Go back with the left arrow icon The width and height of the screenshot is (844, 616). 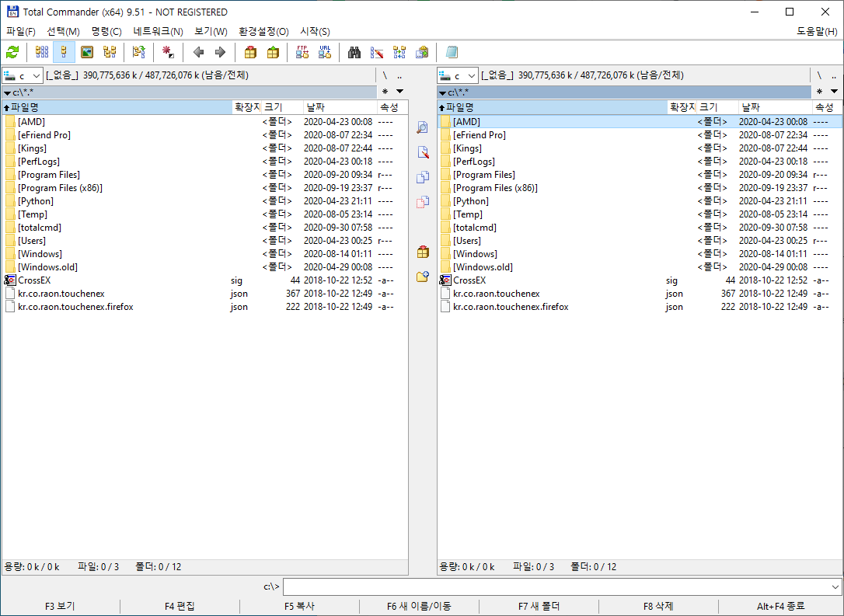coord(198,52)
